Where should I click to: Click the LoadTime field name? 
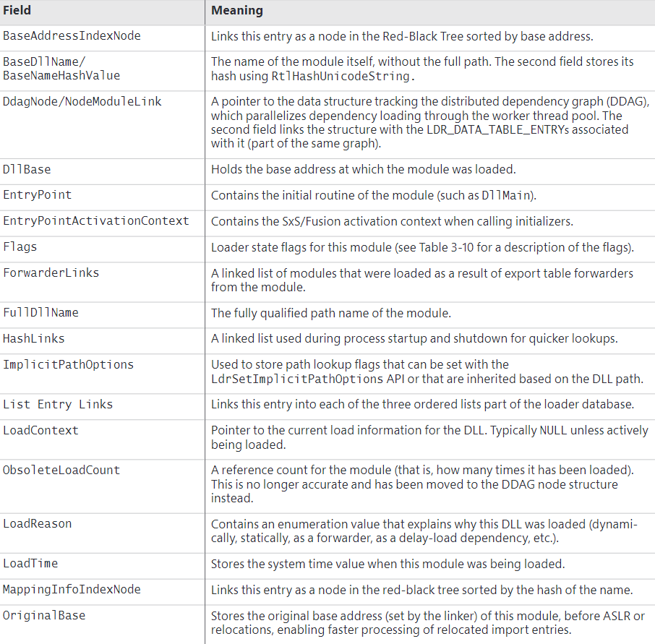pos(30,563)
